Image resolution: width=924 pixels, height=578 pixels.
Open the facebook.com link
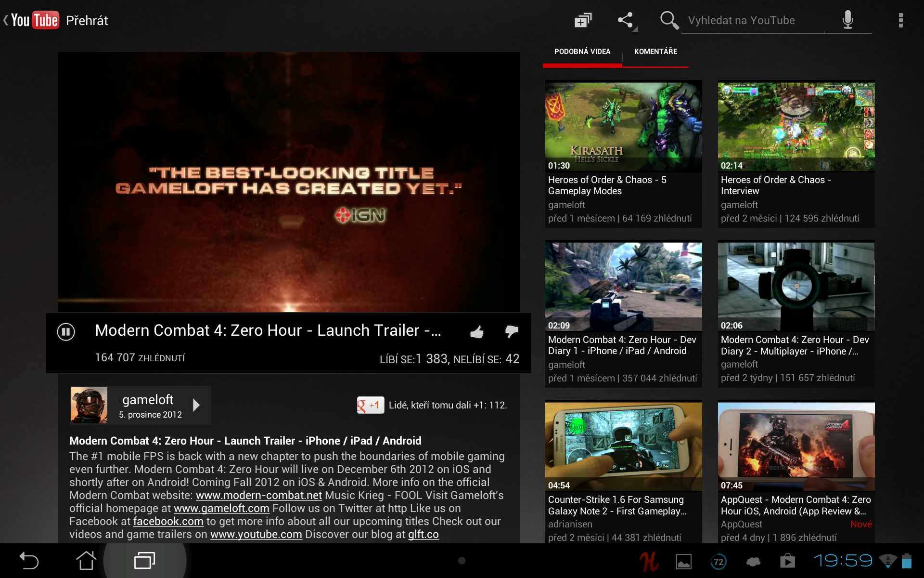(x=168, y=521)
